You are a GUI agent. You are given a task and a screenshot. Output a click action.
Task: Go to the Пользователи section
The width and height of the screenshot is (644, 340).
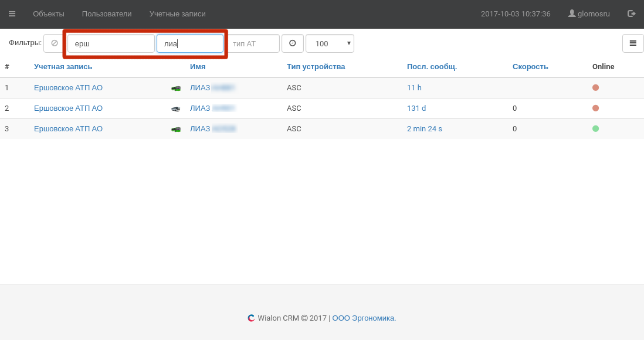pyautogui.click(x=107, y=13)
